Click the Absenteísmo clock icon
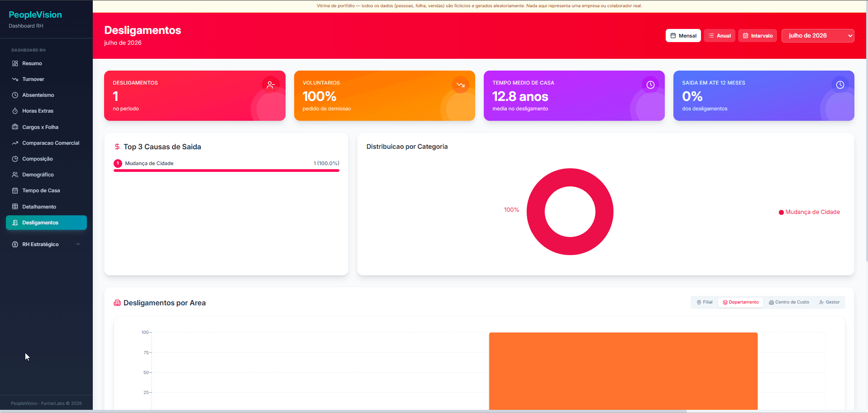Image resolution: width=868 pixels, height=413 pixels. [15, 95]
